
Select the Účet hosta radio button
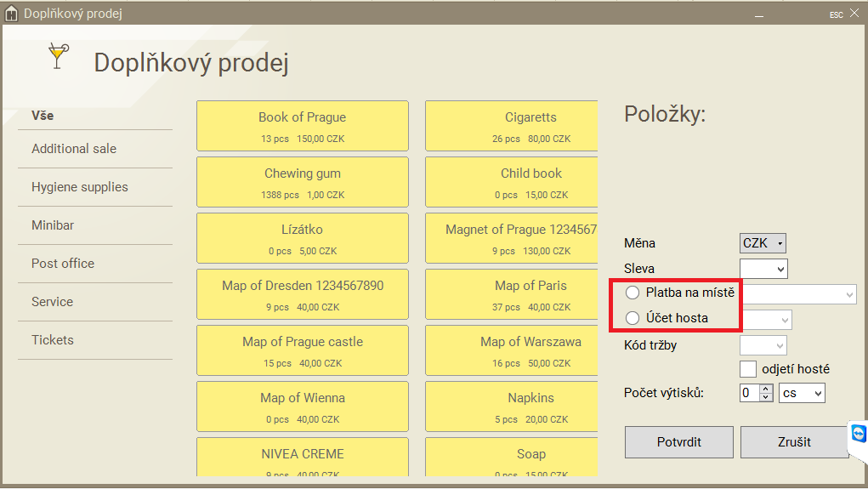633,318
